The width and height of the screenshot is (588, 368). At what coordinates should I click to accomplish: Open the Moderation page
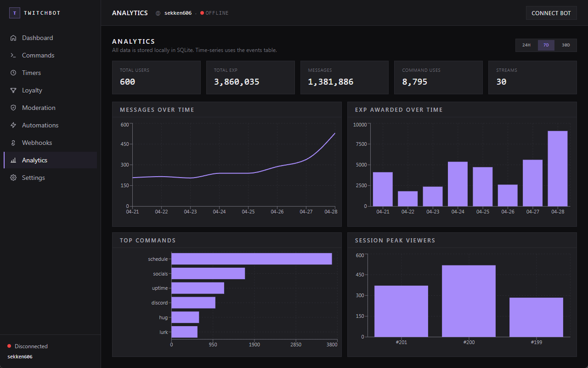click(51, 108)
